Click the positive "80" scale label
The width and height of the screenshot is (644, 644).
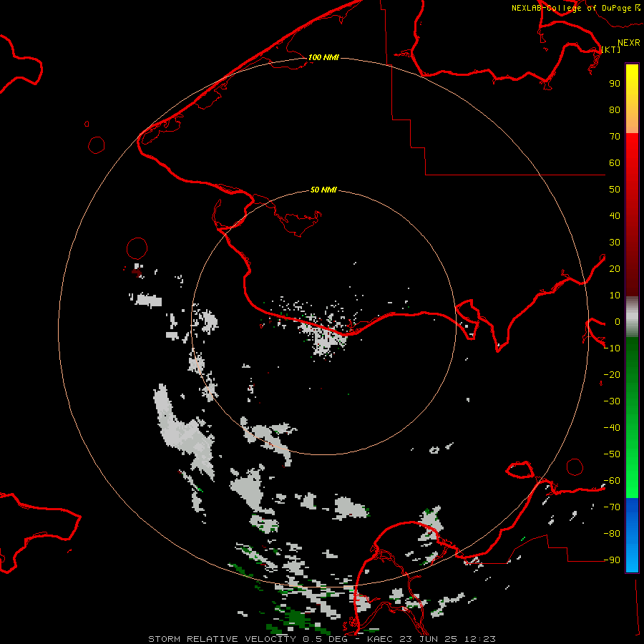(615, 110)
